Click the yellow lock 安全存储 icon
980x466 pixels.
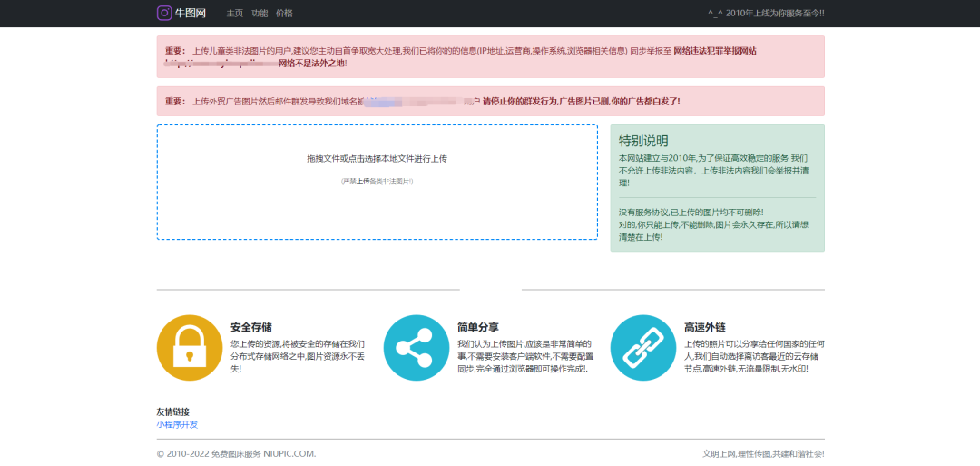point(190,348)
